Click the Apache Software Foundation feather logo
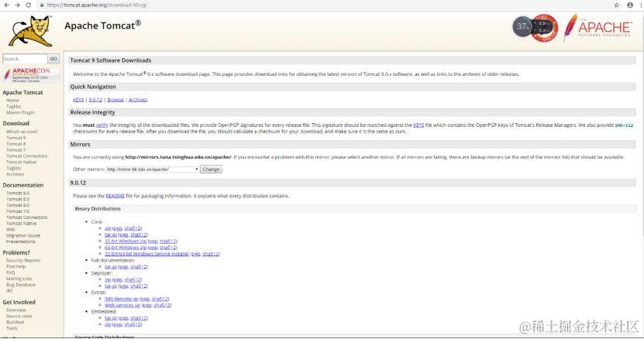Image resolution: width=644 pixels, height=339 pixels. point(598,27)
